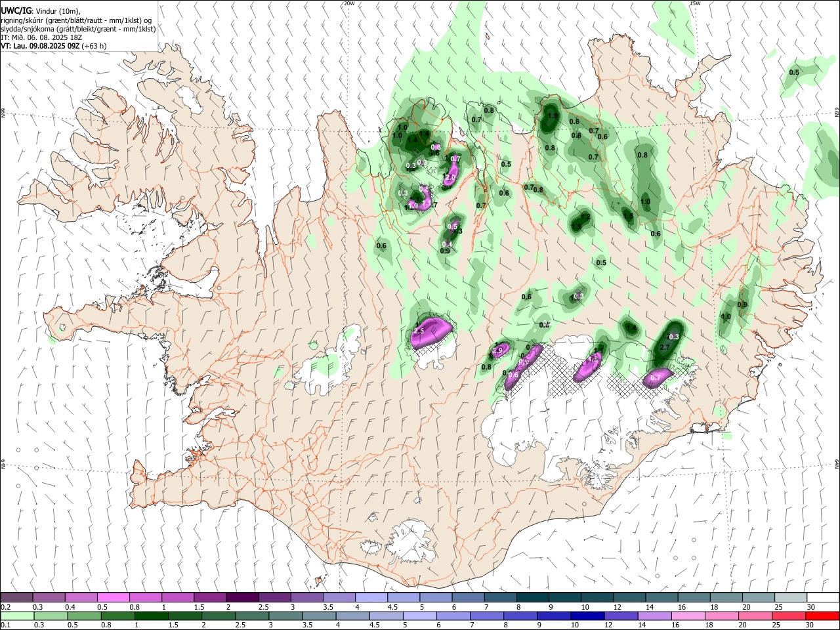The width and height of the screenshot is (840, 630).
Task: Click the 'slydda/snjókoma' legend description line
Action: [x=78, y=29]
